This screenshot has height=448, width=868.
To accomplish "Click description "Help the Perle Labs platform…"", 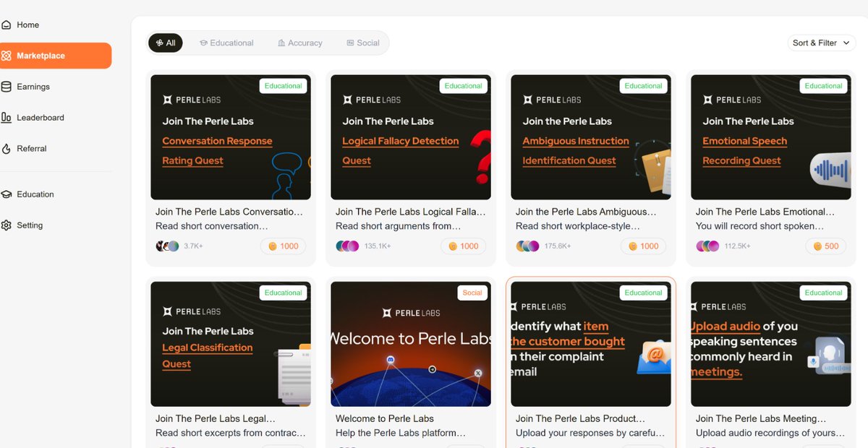I will [400, 433].
